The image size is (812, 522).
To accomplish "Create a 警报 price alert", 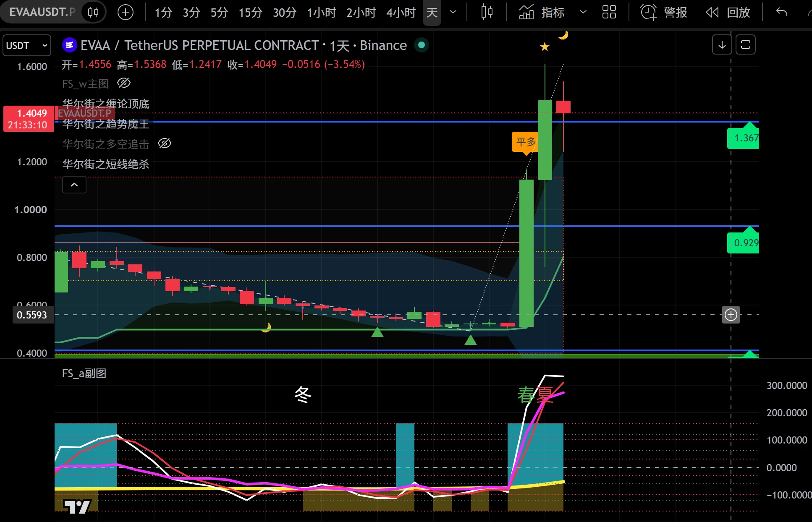I will coord(664,13).
